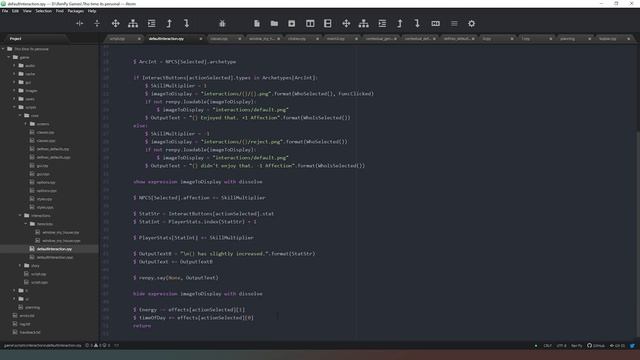640x360 pixels.
Task: Open the Edit menu
Action: 16,11
